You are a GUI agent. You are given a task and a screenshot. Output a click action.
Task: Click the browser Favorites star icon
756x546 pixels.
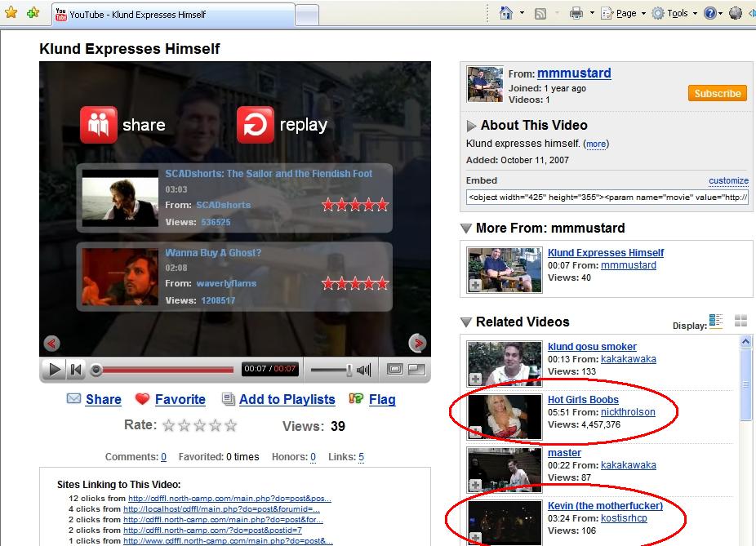(11, 12)
